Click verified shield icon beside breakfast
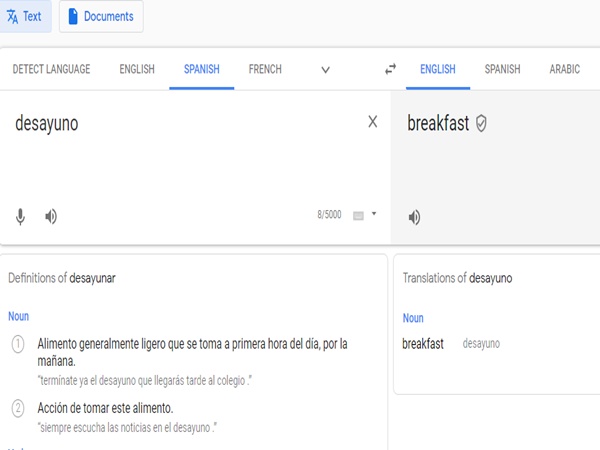 (x=482, y=123)
